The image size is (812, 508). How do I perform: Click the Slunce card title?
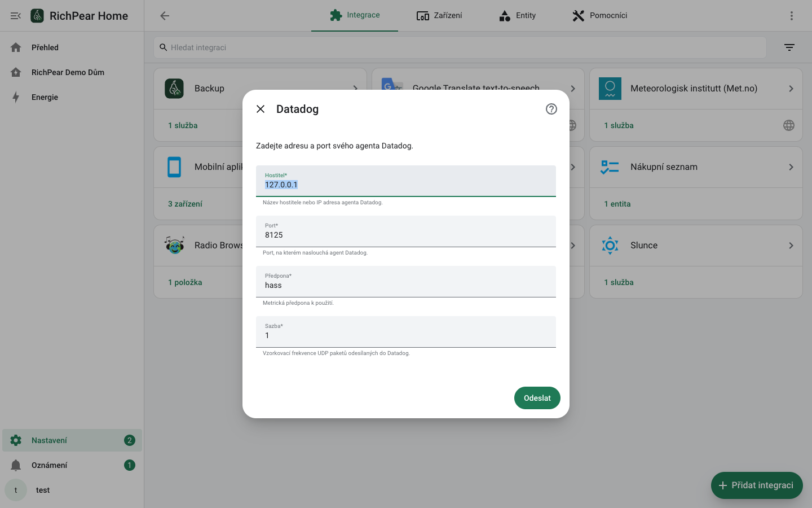pos(644,246)
